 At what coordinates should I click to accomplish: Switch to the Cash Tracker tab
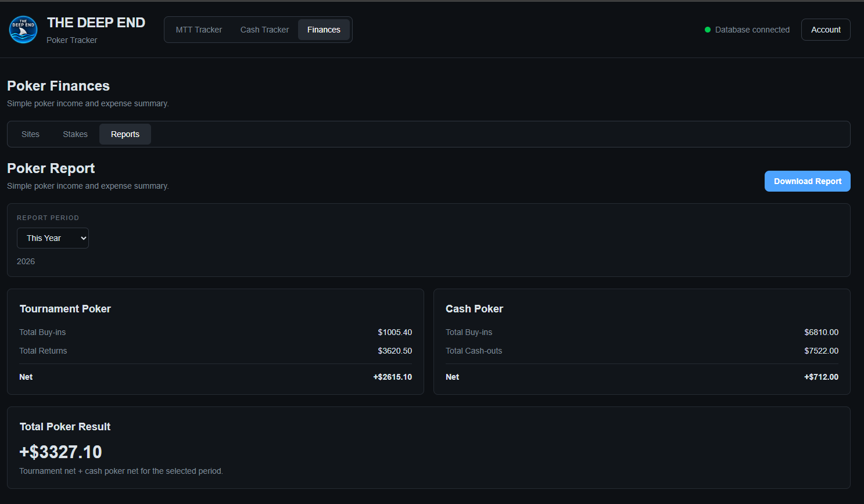click(x=264, y=30)
